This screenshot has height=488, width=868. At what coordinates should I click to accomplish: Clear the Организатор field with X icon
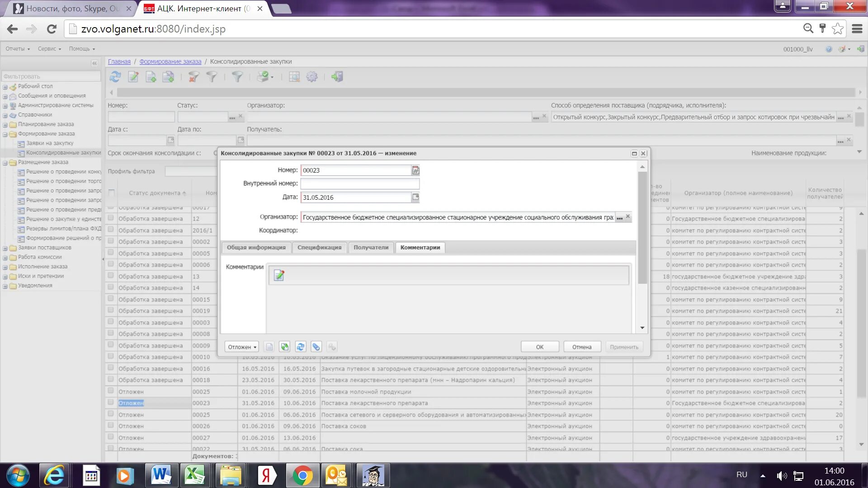coord(627,217)
